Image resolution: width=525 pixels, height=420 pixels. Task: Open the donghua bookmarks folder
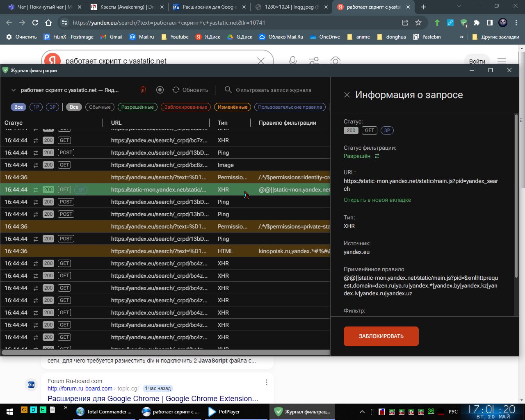click(391, 37)
